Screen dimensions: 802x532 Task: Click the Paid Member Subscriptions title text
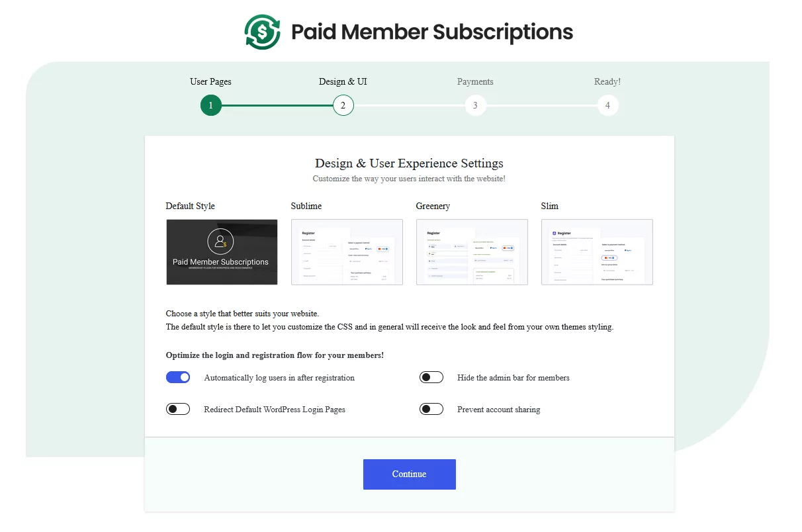pyautogui.click(x=432, y=32)
